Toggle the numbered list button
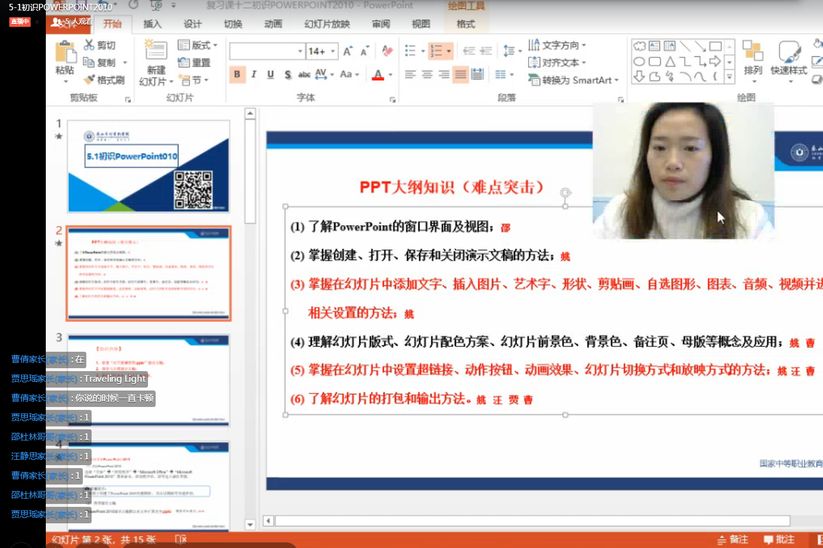Viewport: 823px width, 548px height. (436, 50)
